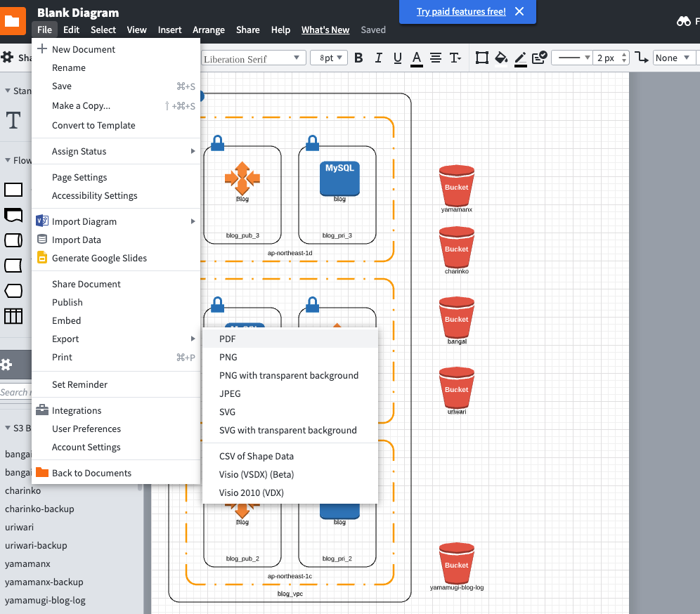Click the uriwari Bucket icon on canvas

(x=457, y=387)
